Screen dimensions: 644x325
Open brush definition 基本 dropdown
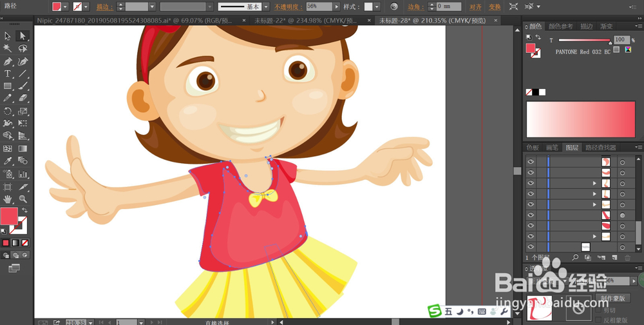point(266,6)
